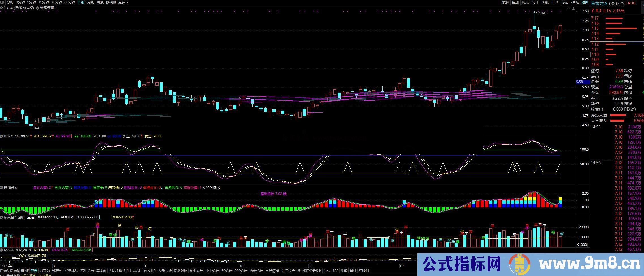Open the junx template tab
The width and height of the screenshot is (644, 276).
click(327, 271)
